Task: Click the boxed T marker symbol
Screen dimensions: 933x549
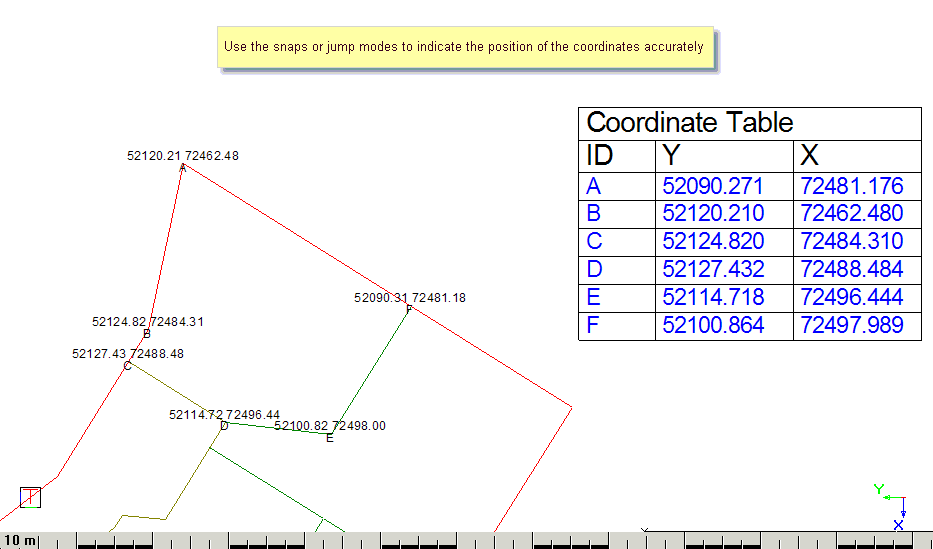Action: [x=30, y=497]
